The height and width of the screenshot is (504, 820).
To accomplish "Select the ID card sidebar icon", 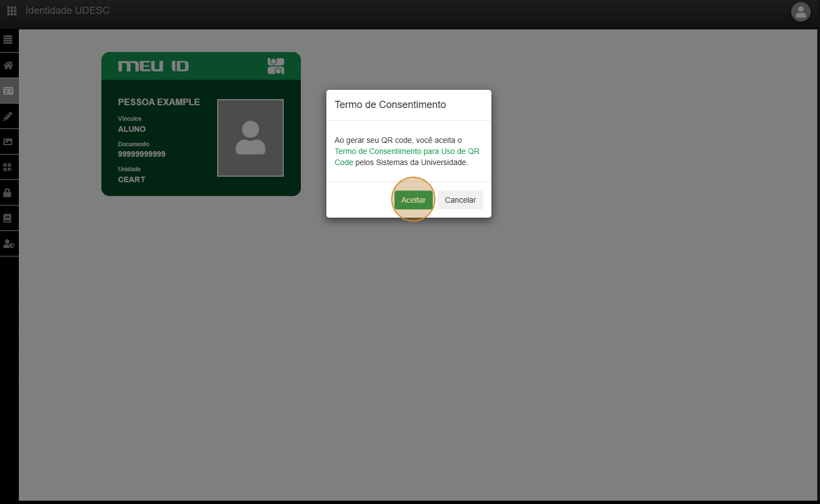I will point(8,91).
